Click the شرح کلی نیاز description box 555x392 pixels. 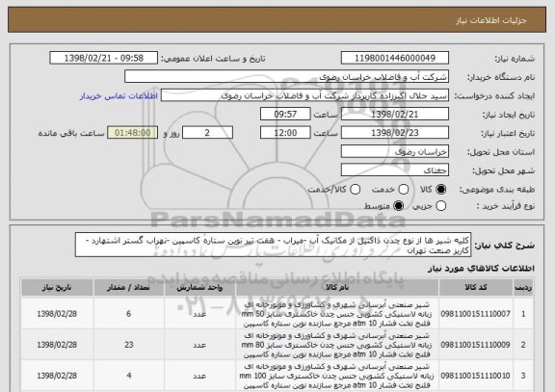point(273,245)
